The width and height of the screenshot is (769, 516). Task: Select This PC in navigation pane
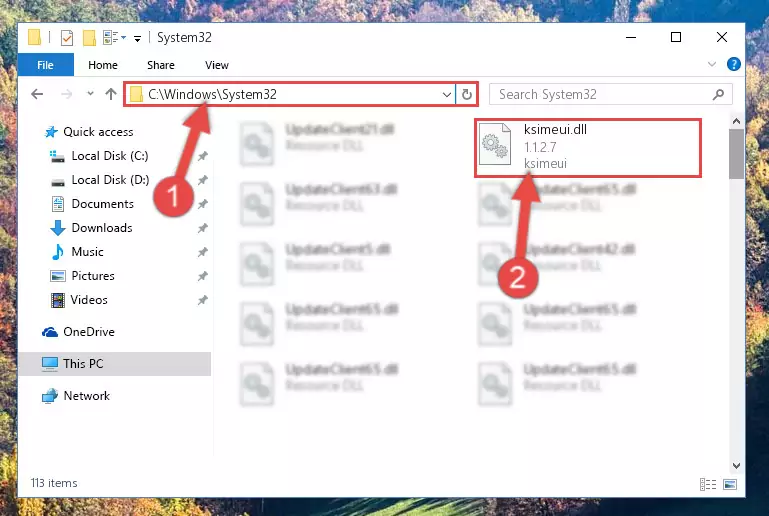(x=115, y=363)
